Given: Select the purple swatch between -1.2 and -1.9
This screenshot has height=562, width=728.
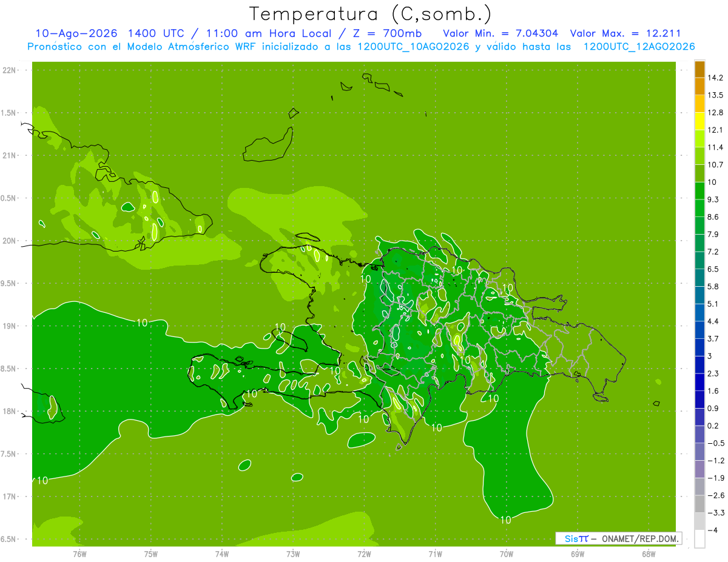Looking at the screenshot, I should 699,469.
